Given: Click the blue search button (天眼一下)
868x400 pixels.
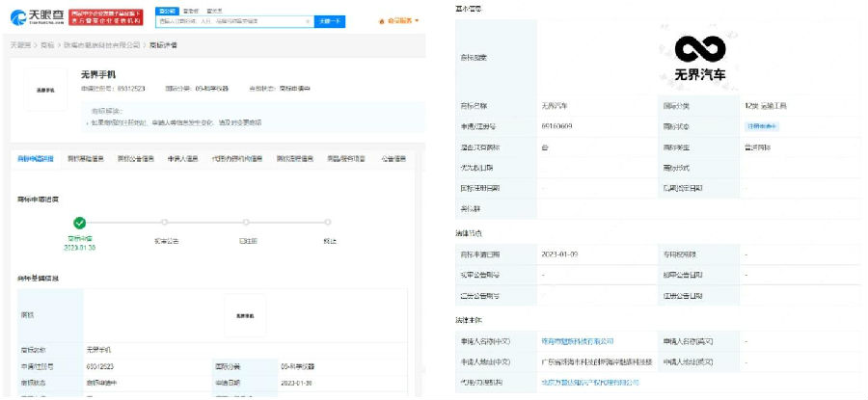Looking at the screenshot, I should tap(330, 20).
